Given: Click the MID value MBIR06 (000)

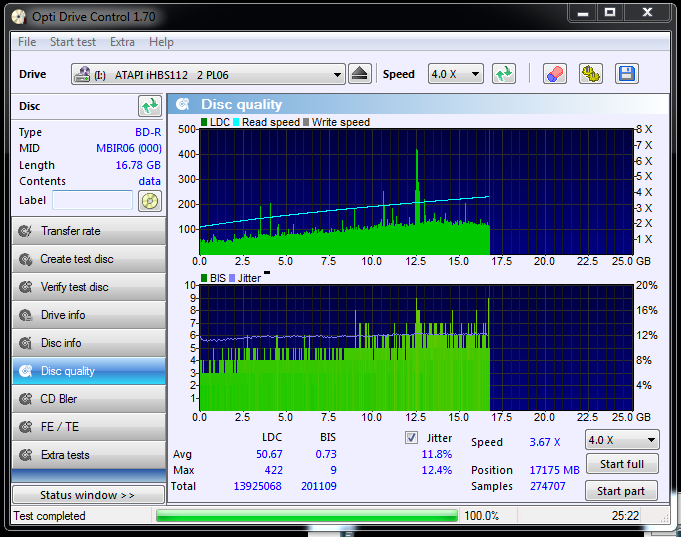Looking at the screenshot, I should [129, 148].
